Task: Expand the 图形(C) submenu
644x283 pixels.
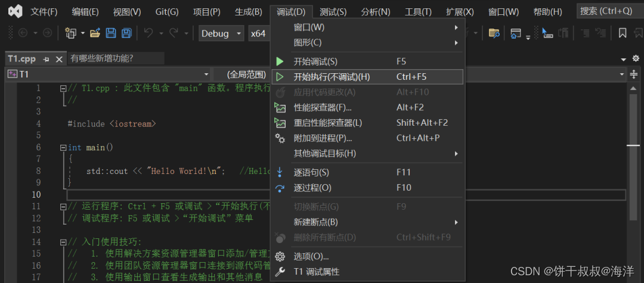Action: point(367,42)
